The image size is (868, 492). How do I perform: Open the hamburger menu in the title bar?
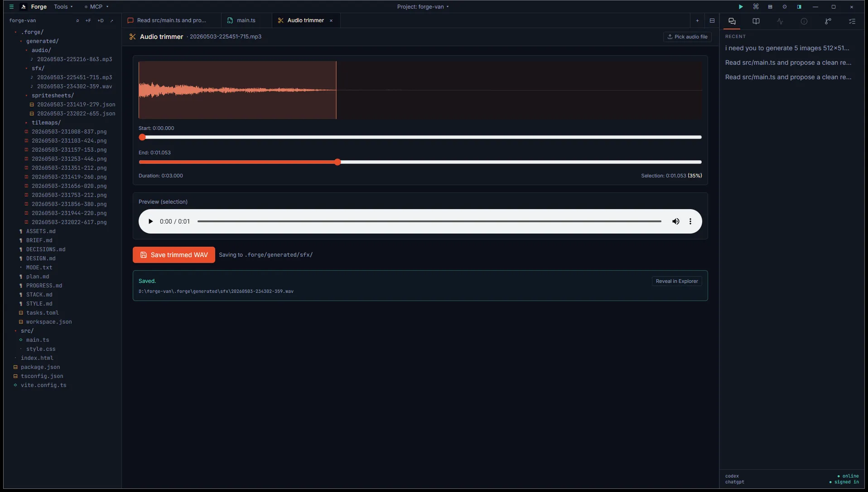pyautogui.click(x=12, y=7)
